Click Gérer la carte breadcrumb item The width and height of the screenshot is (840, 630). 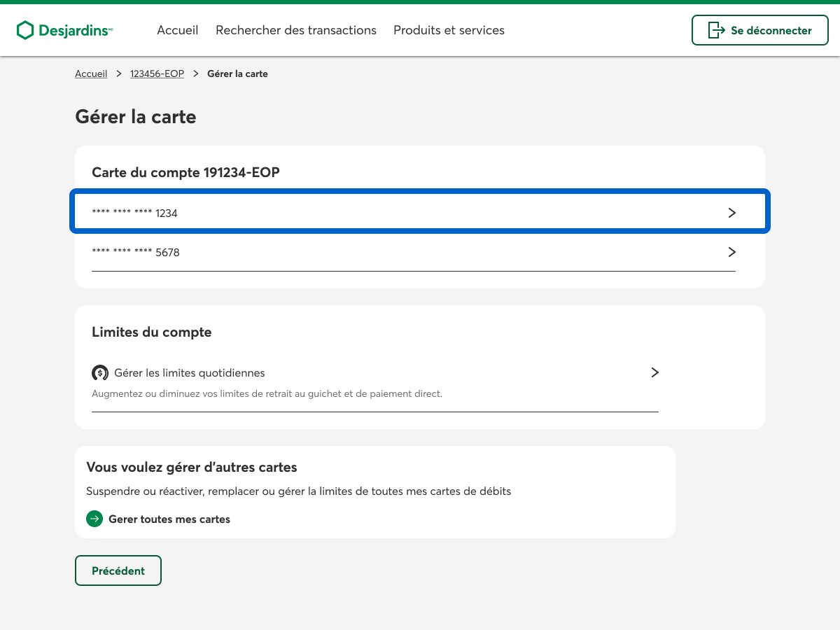[x=237, y=73]
